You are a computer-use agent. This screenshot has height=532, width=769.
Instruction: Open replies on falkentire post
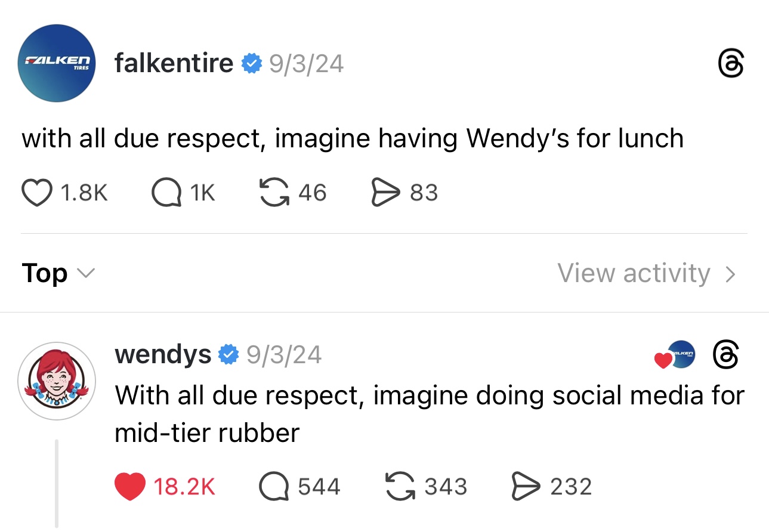pyautogui.click(x=167, y=193)
